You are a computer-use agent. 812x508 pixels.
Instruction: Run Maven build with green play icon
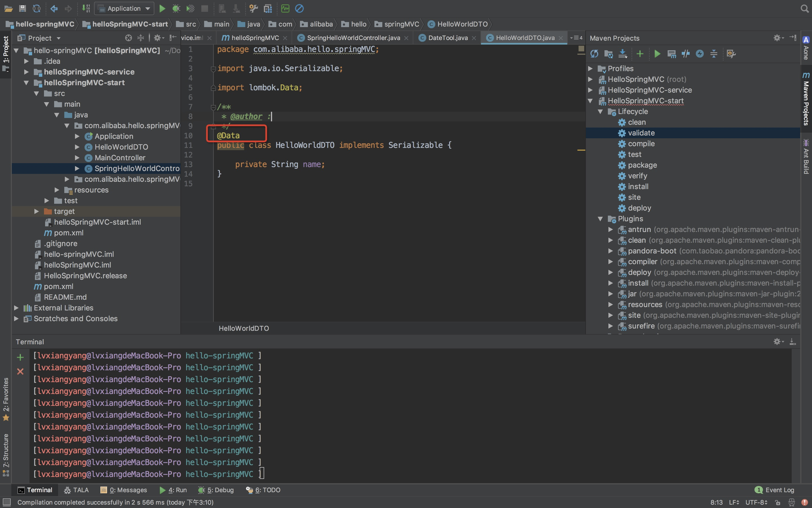657,54
